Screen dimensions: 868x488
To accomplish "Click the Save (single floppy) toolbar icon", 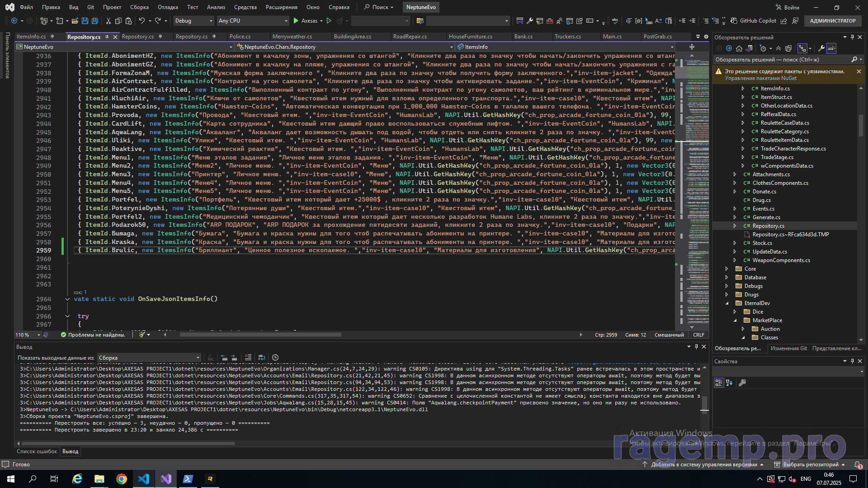I will pyautogui.click(x=85, y=21).
